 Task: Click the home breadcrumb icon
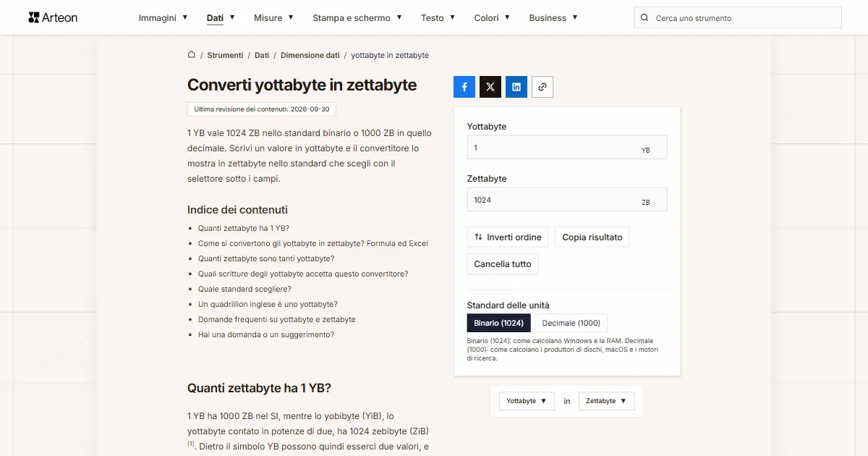pyautogui.click(x=191, y=54)
